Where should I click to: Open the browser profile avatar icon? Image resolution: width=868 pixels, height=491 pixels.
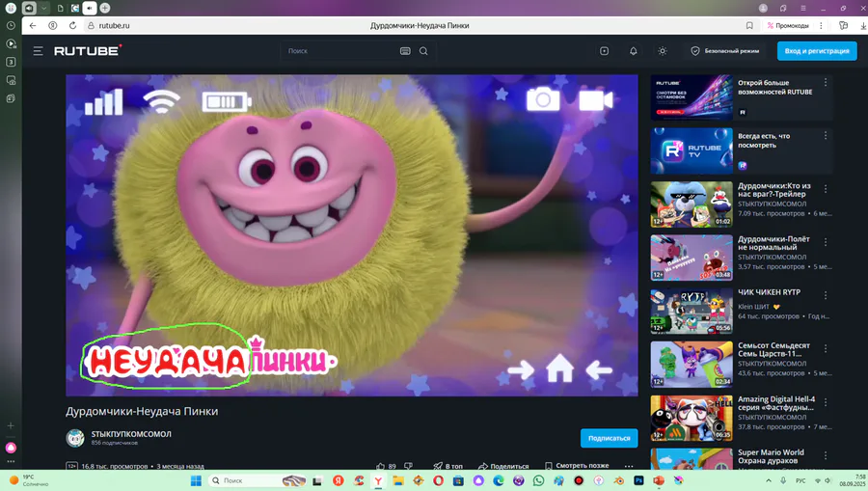[x=763, y=8]
